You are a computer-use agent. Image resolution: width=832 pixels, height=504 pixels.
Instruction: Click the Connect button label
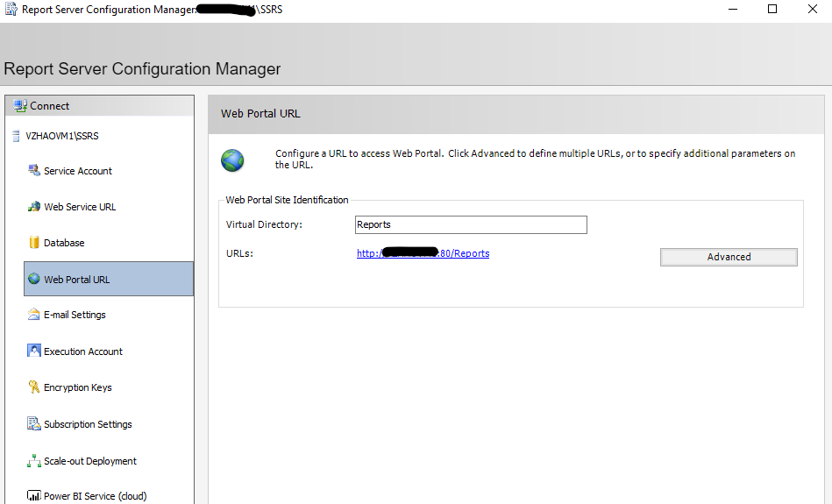[x=49, y=105]
